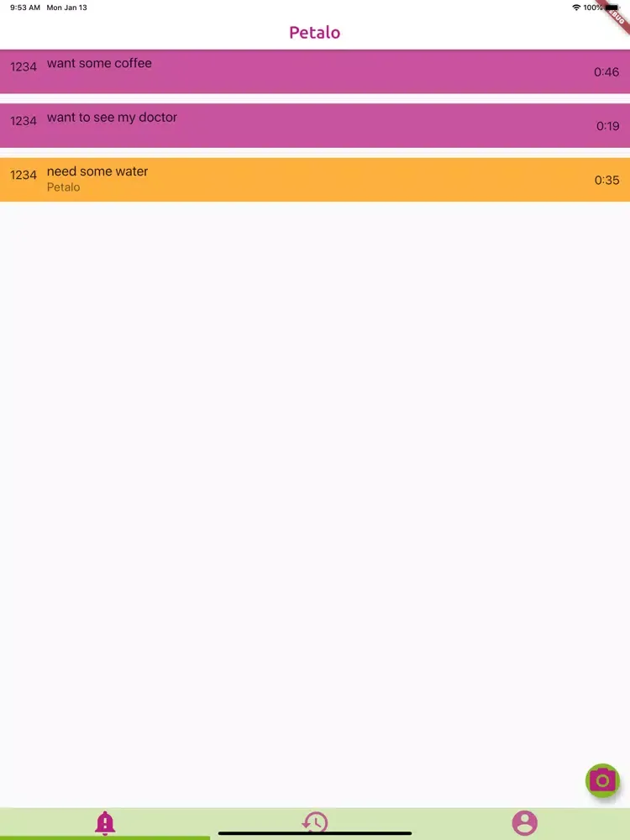Open the 'need some water' request
Image resolution: width=630 pixels, height=840 pixels.
315,180
